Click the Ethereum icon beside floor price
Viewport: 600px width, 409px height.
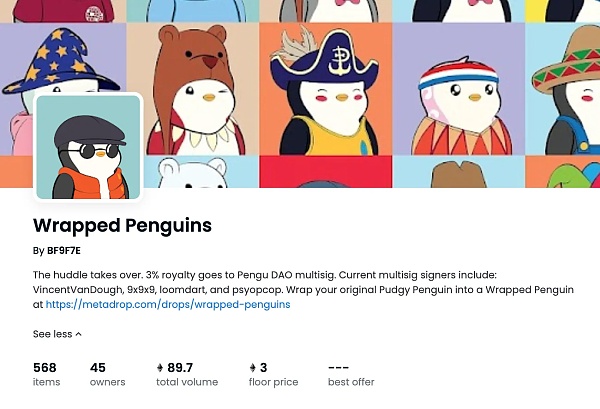pos(252,368)
